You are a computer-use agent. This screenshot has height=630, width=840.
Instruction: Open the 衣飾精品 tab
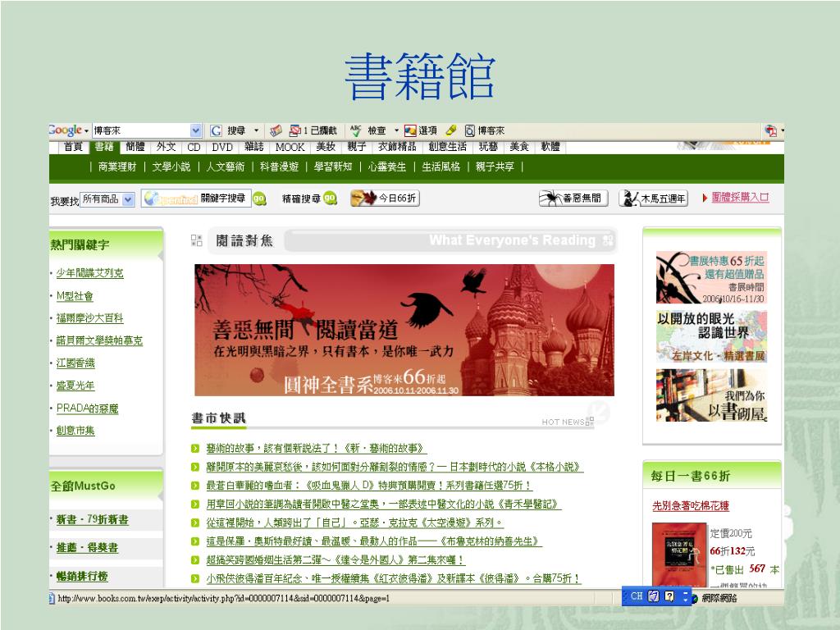click(x=397, y=148)
